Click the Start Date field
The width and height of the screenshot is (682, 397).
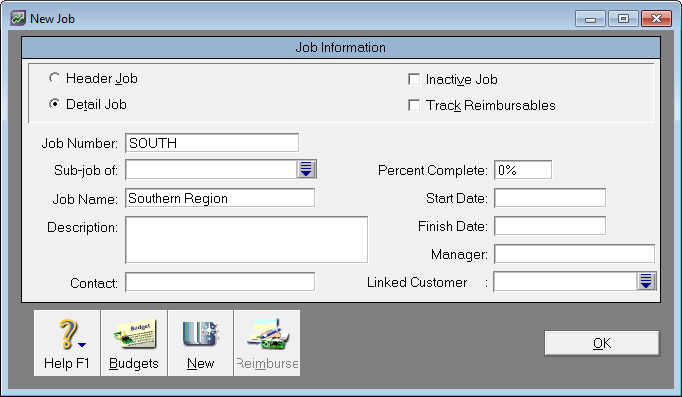coord(550,198)
